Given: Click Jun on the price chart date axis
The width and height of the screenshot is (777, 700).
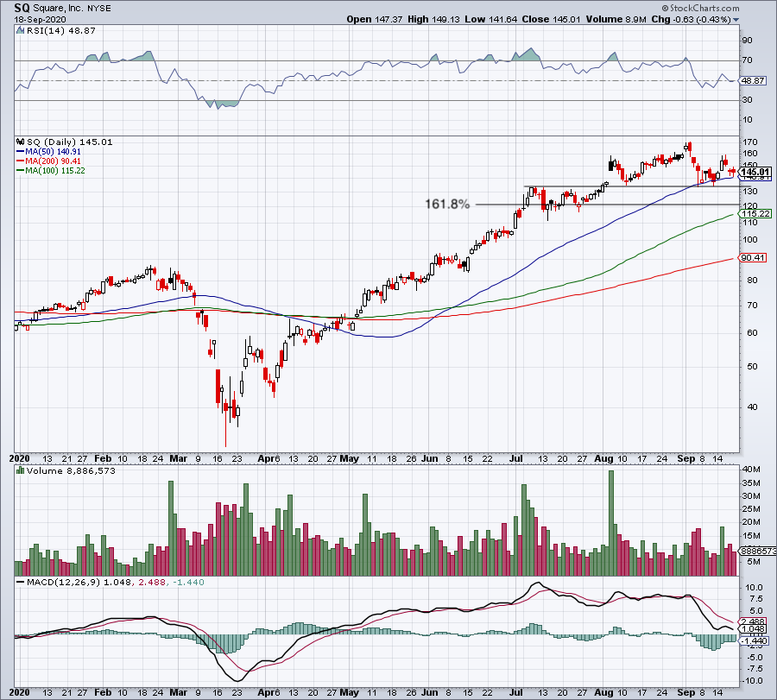Looking at the screenshot, I should [x=429, y=458].
